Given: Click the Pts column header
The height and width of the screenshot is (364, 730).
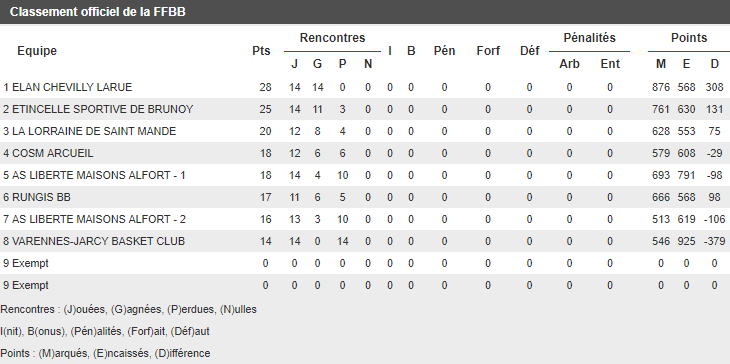Looking at the screenshot, I should click(x=261, y=51).
